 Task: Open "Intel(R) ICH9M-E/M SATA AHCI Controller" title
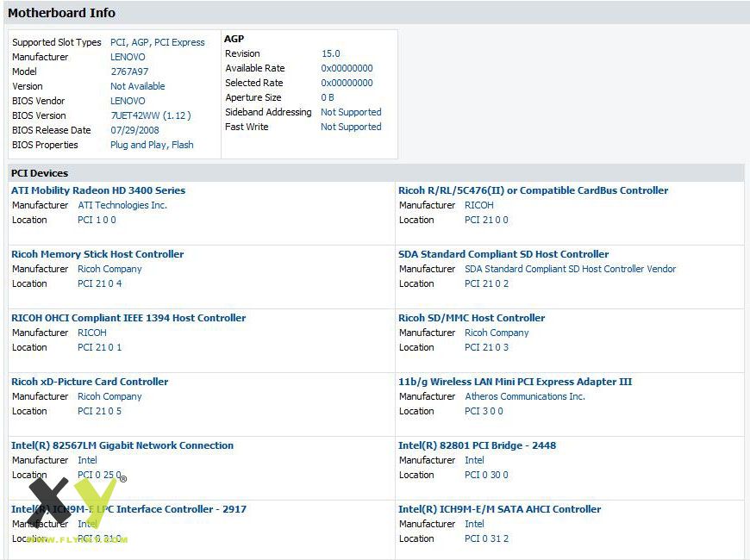point(500,509)
